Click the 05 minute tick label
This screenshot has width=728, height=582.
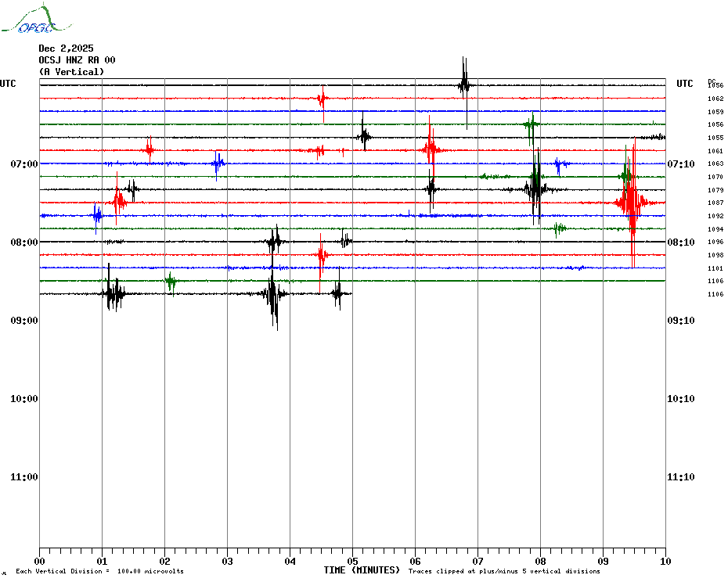pyautogui.click(x=352, y=562)
